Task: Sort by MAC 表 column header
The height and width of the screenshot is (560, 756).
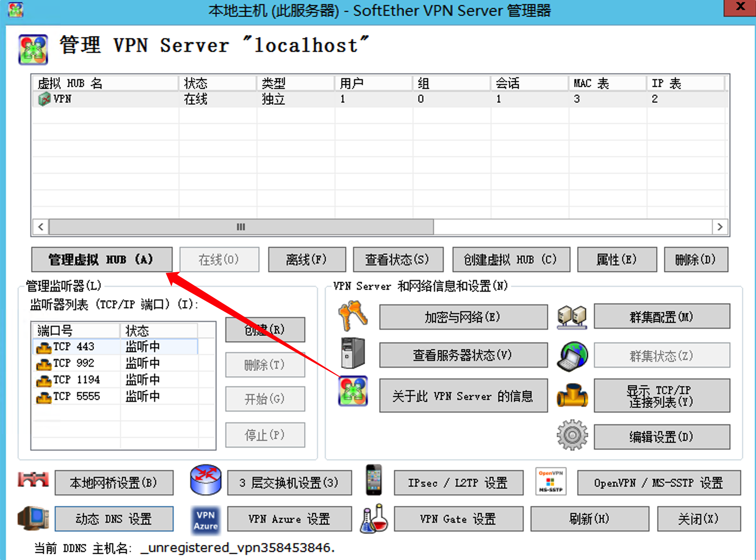Action: [x=608, y=83]
